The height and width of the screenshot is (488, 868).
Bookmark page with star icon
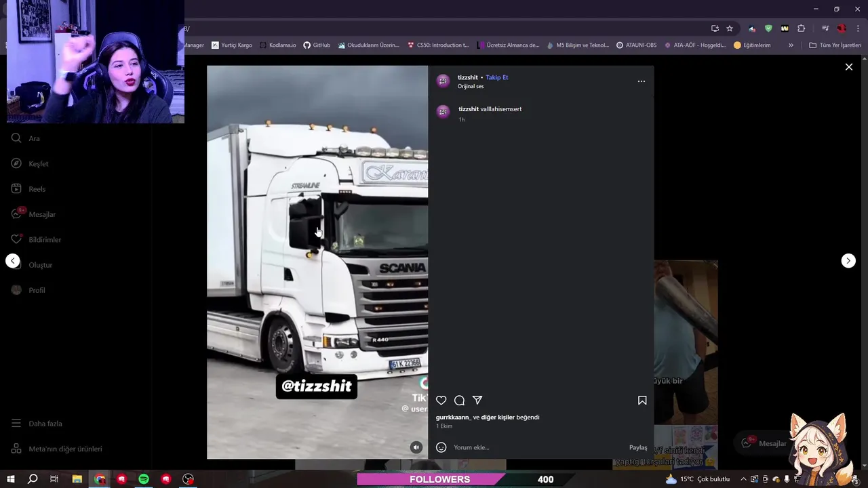pyautogui.click(x=730, y=28)
